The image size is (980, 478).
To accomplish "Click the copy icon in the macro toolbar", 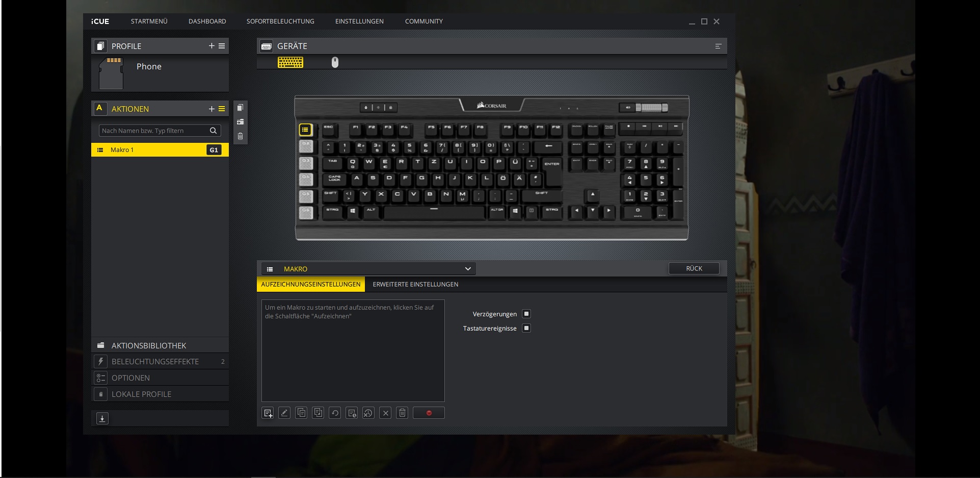I will pyautogui.click(x=301, y=413).
